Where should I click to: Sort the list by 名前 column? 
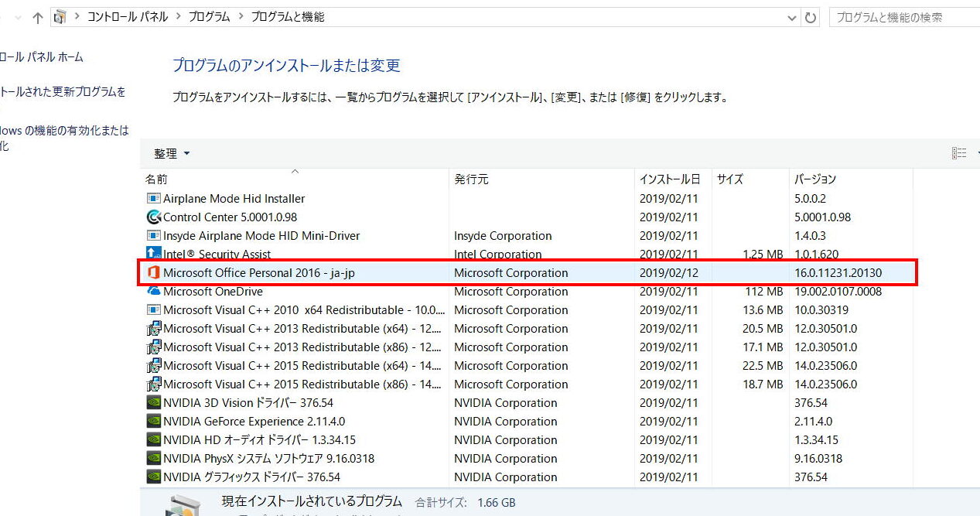295,179
